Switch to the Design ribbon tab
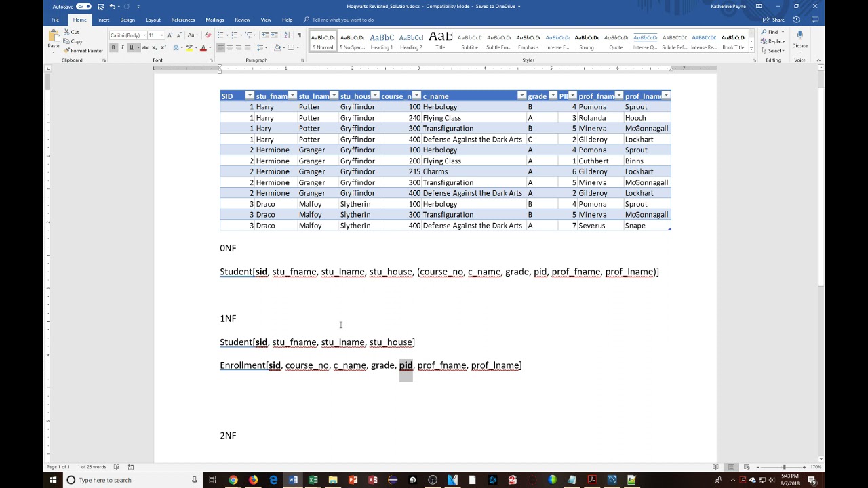Image resolution: width=868 pixels, height=488 pixels. [127, 20]
